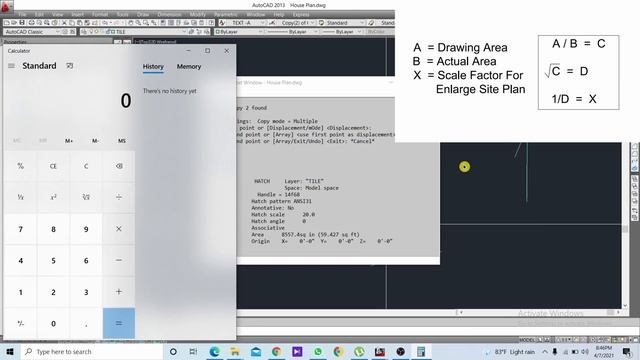Click the decimal point key

(86, 323)
